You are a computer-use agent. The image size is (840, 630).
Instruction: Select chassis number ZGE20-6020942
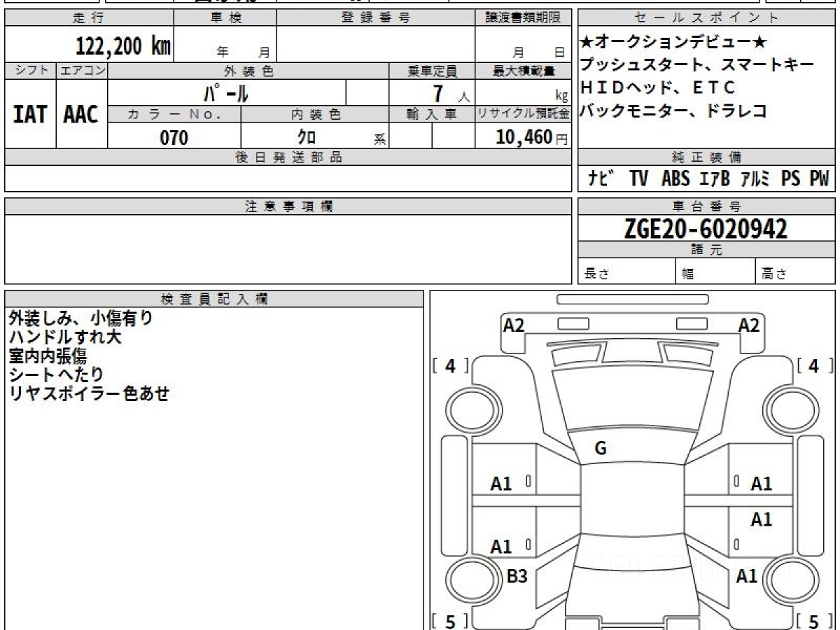[x=706, y=228]
